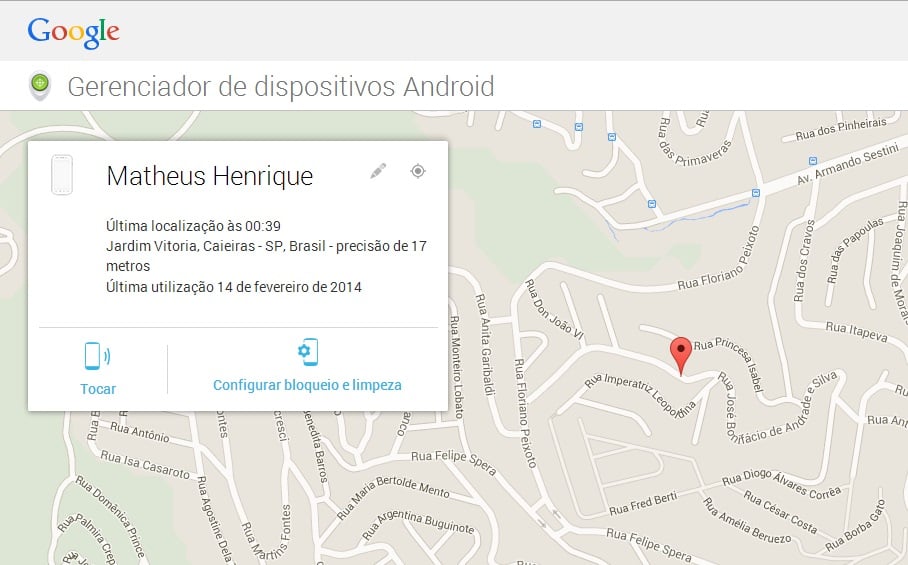The image size is (908, 565).
Task: Click Última utilização 14 de fevereiro de 2014
Action: (x=234, y=287)
